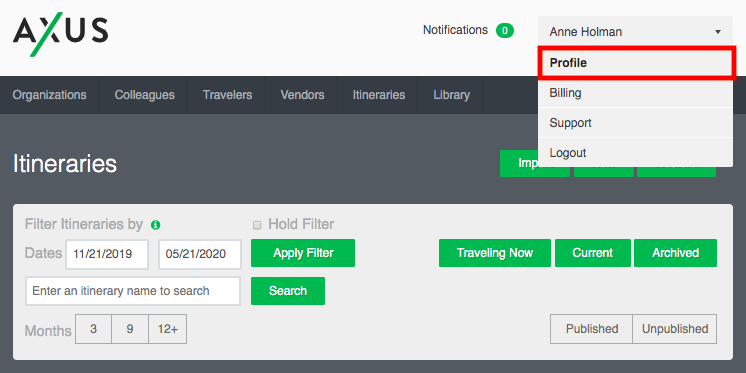Image resolution: width=746 pixels, height=373 pixels.
Task: Show Archived itineraries
Action: click(676, 253)
